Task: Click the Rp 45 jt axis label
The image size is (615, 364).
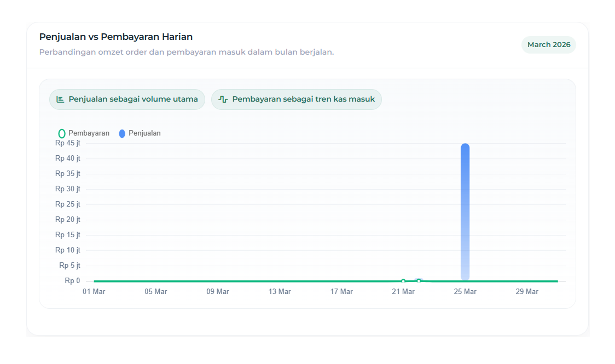Action: 68,143
